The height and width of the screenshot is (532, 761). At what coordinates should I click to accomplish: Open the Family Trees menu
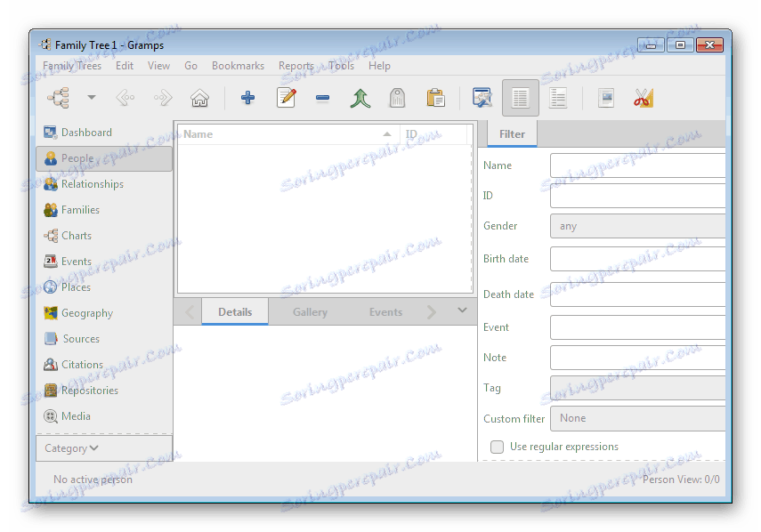tap(72, 66)
